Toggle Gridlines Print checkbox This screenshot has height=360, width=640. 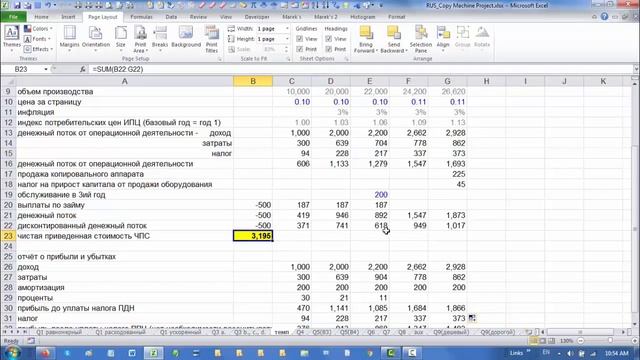[x=300, y=49]
